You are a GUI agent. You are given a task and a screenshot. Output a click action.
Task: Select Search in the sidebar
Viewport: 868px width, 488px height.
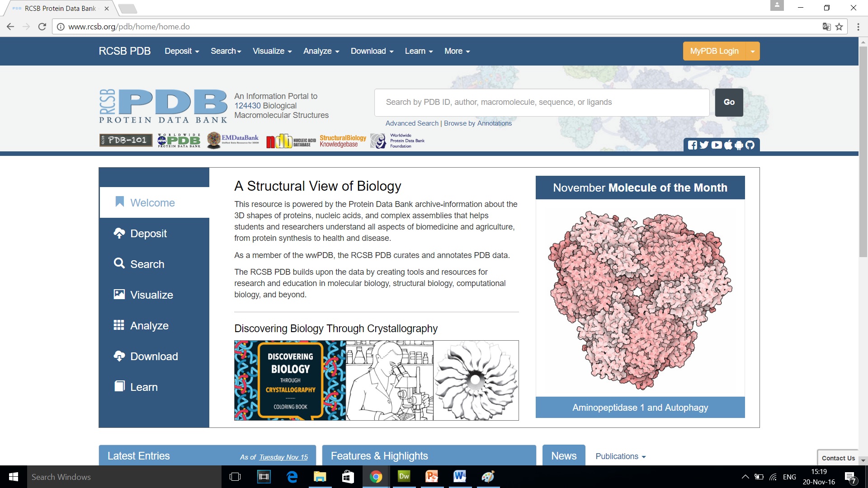(155, 264)
